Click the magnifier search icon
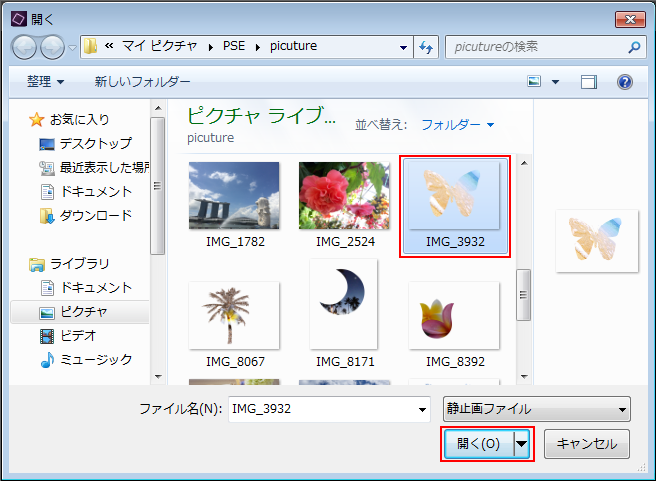Image resolution: width=656 pixels, height=481 pixels. point(634,47)
